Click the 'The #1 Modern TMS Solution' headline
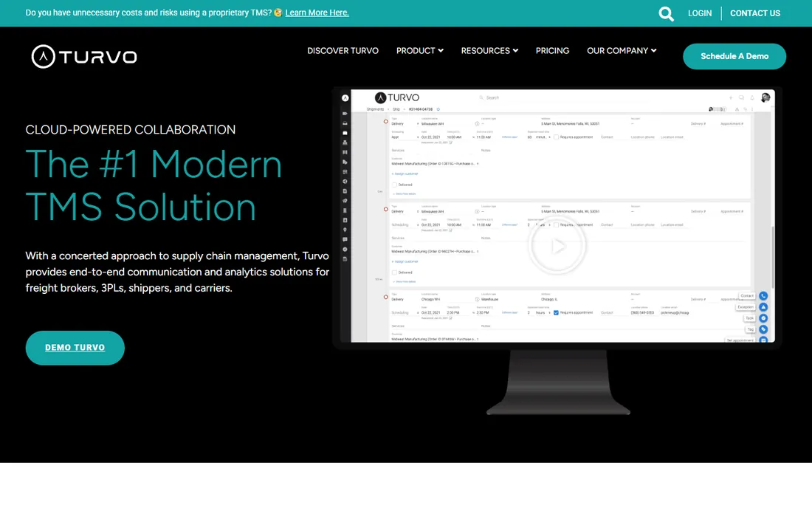 (x=154, y=185)
